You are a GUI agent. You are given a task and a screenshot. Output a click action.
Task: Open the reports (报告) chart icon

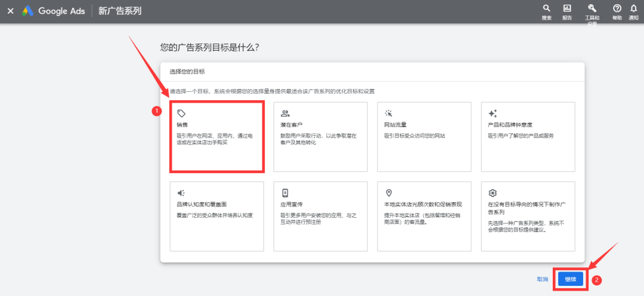pos(566,8)
